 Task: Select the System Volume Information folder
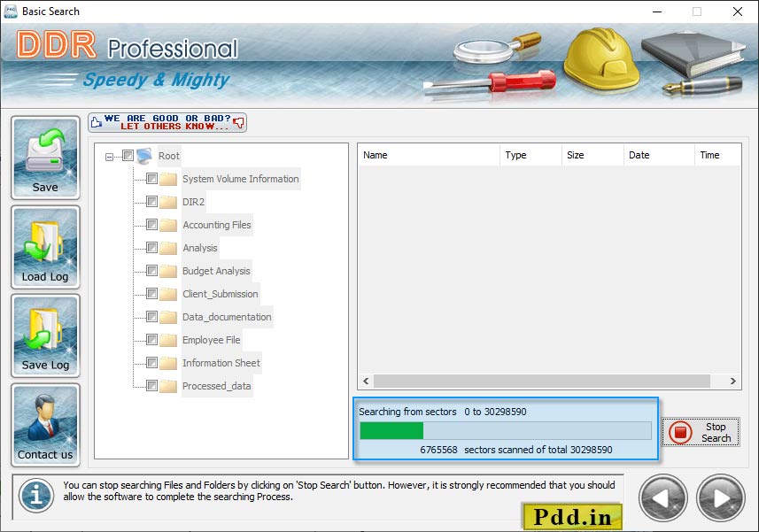(241, 179)
